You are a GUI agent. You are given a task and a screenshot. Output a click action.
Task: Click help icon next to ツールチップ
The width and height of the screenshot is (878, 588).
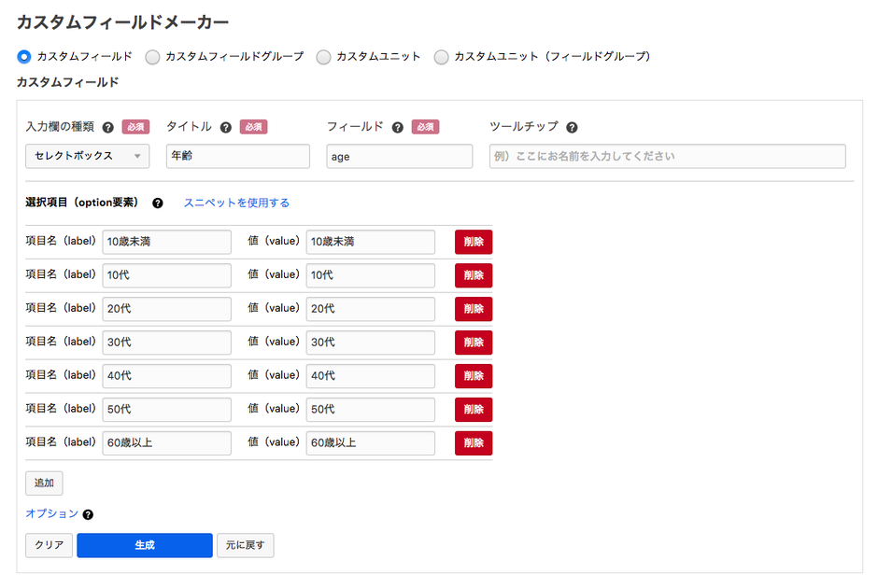coord(572,128)
